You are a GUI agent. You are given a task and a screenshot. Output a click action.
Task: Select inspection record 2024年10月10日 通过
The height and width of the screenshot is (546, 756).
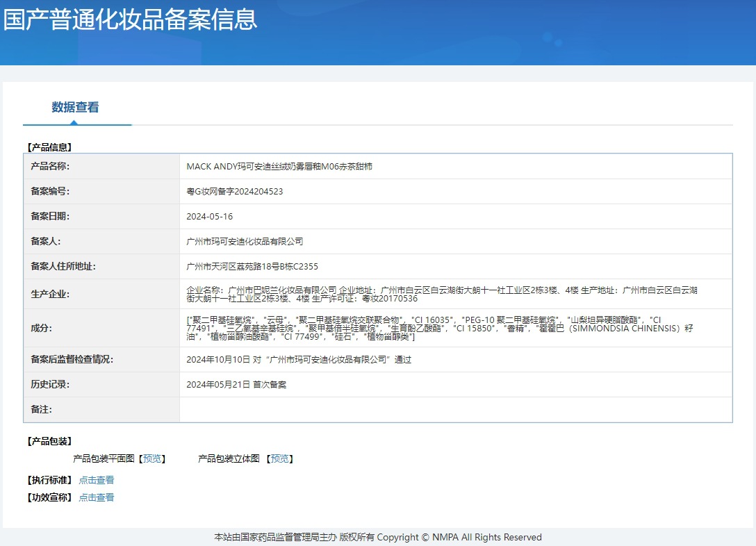[299, 360]
